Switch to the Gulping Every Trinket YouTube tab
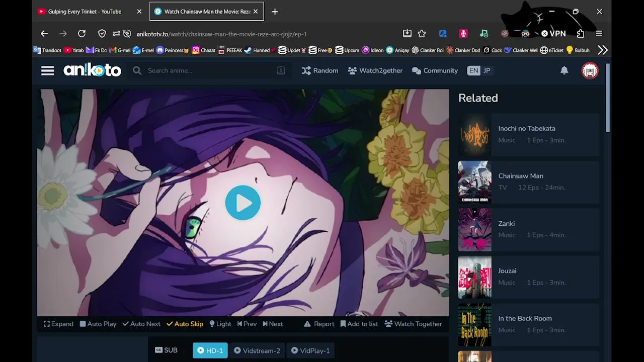 (x=85, y=12)
